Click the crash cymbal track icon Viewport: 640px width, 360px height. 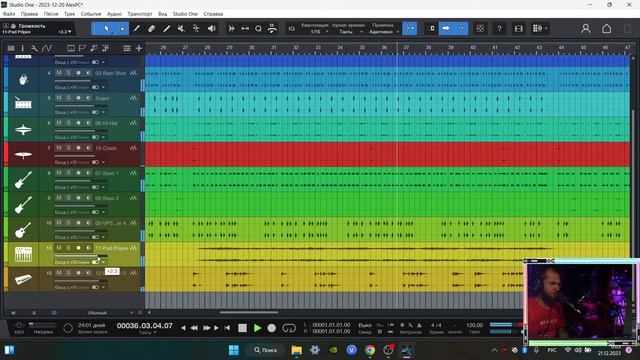tap(23, 155)
